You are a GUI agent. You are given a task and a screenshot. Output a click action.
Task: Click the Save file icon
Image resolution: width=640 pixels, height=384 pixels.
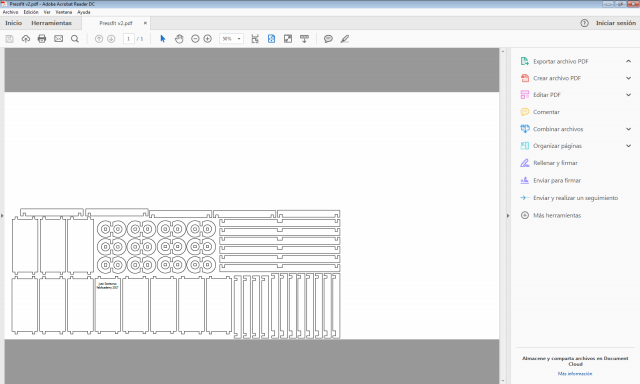9,39
